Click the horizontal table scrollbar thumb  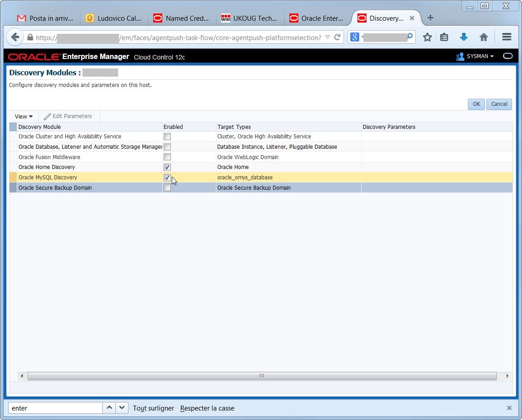click(262, 376)
